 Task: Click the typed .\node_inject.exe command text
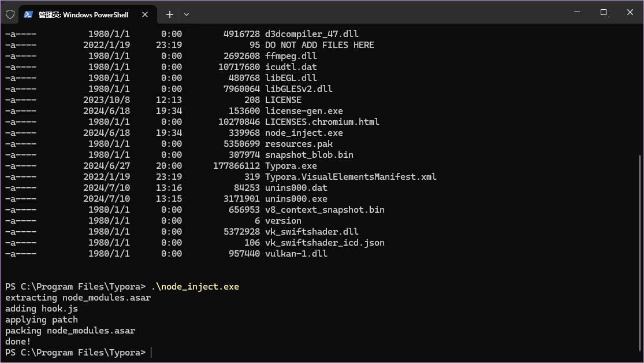pyautogui.click(x=195, y=287)
